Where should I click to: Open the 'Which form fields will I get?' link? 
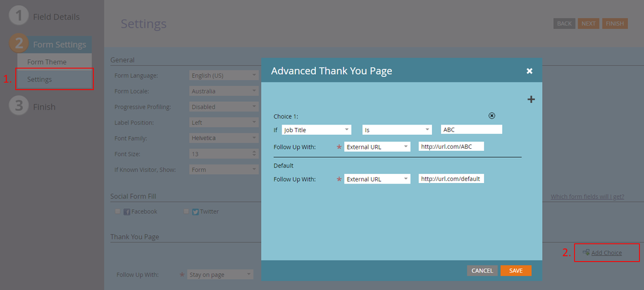point(587,197)
